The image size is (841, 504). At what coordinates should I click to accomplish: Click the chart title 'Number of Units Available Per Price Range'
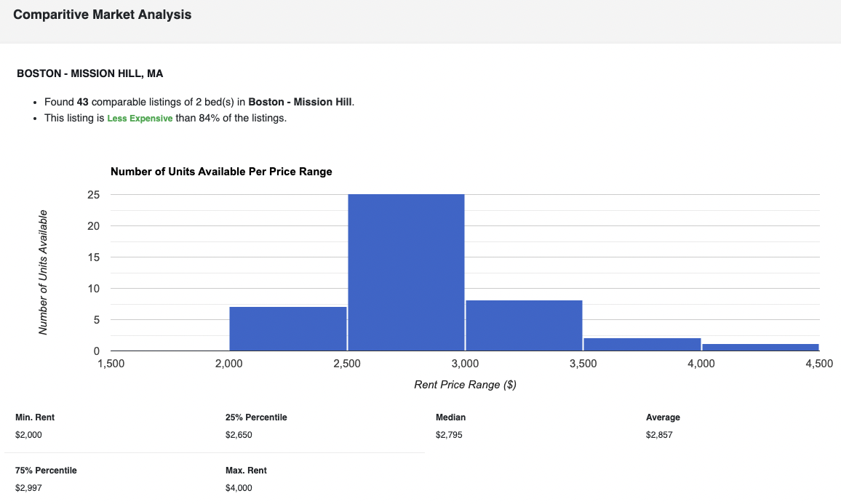(221, 172)
